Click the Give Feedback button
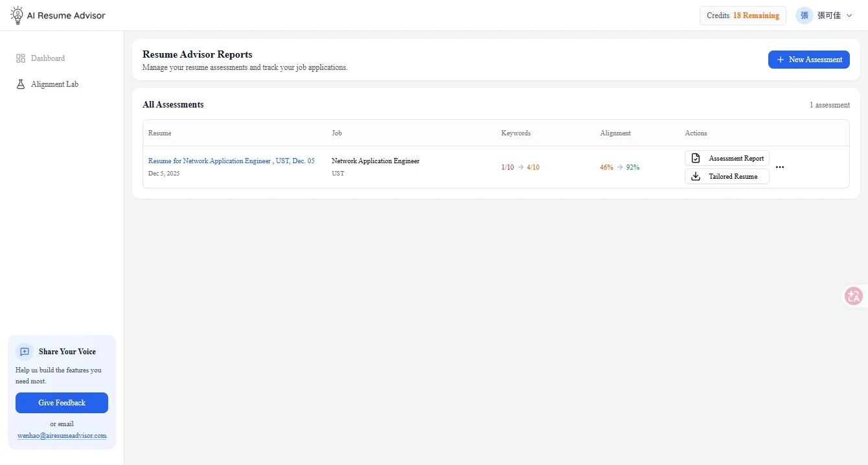The width and height of the screenshot is (868, 465). 62,403
